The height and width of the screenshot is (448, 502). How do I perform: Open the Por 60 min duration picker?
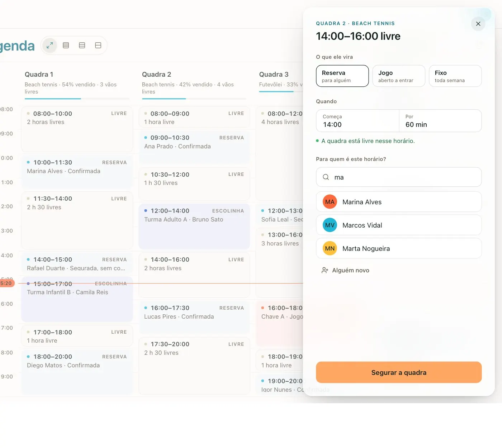pyautogui.click(x=440, y=121)
